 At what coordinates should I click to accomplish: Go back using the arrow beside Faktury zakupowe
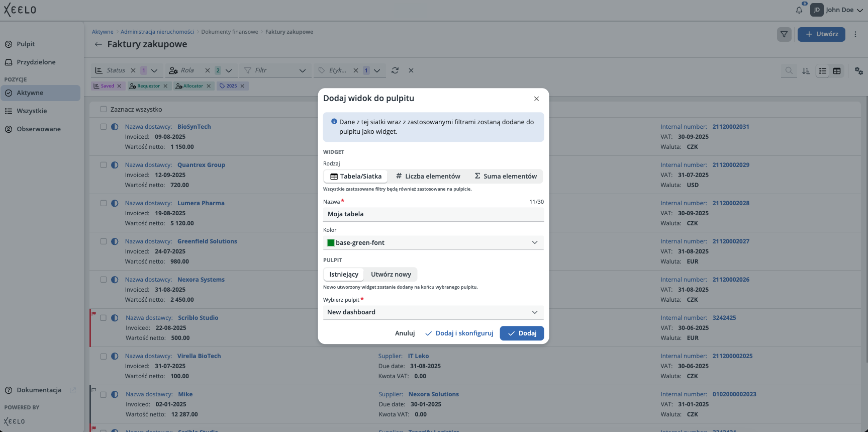pyautogui.click(x=99, y=44)
